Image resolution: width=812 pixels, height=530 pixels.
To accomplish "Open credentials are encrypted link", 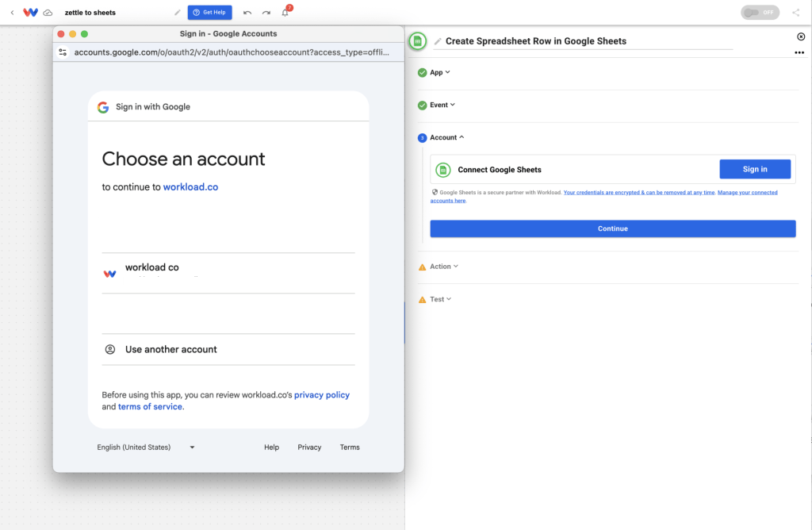I will pos(639,192).
